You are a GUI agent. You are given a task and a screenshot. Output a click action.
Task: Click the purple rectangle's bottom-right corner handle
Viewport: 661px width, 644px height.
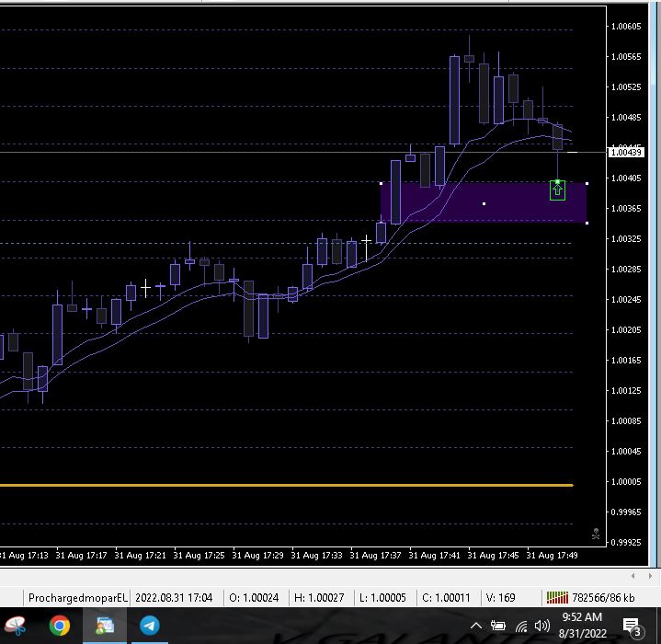[587, 224]
